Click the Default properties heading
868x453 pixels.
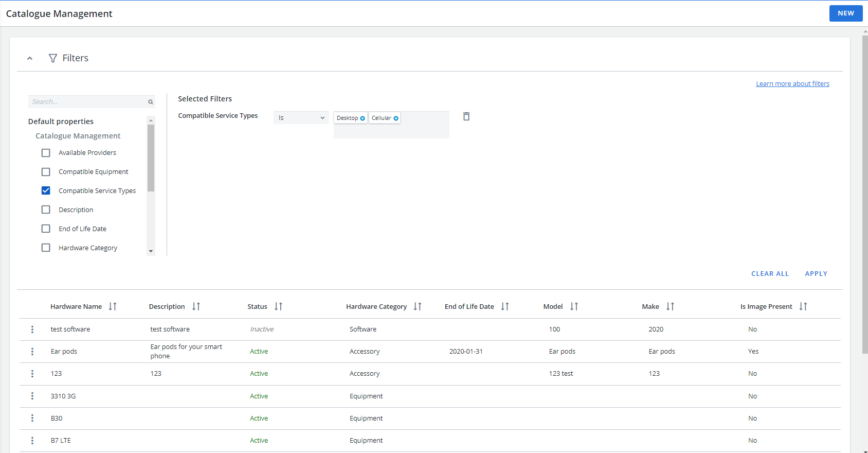tap(61, 121)
